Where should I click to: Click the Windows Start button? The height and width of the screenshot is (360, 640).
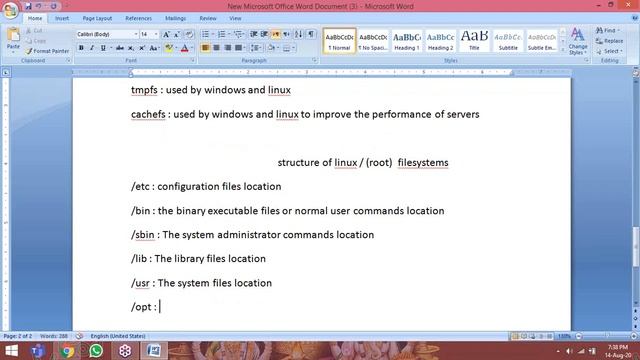click(11, 351)
